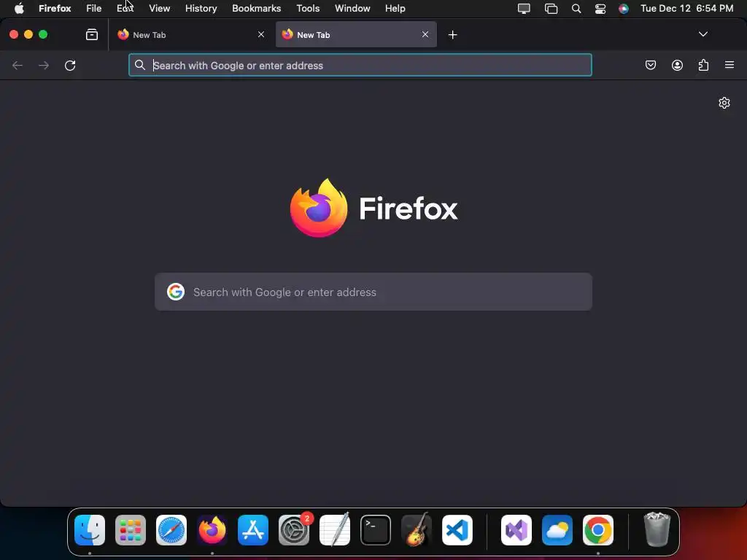Open TextEdit from the Dock
The height and width of the screenshot is (560, 747).
coord(335,529)
